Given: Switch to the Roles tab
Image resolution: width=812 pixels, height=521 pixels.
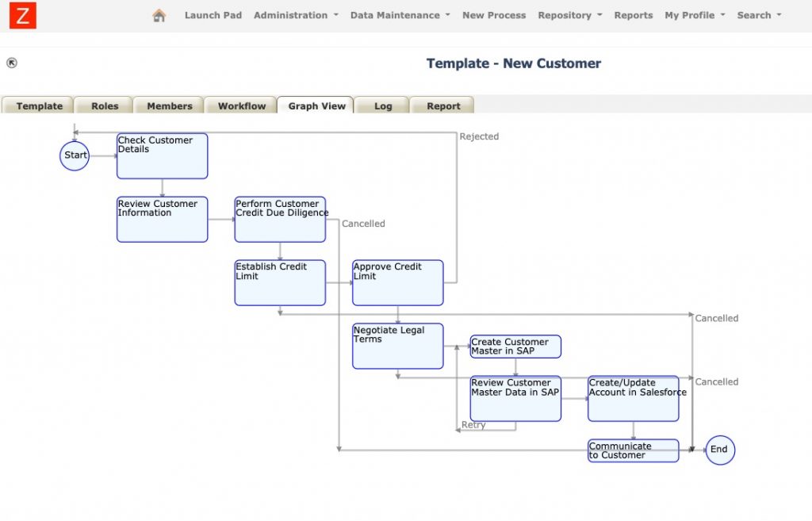Looking at the screenshot, I should click(x=105, y=105).
